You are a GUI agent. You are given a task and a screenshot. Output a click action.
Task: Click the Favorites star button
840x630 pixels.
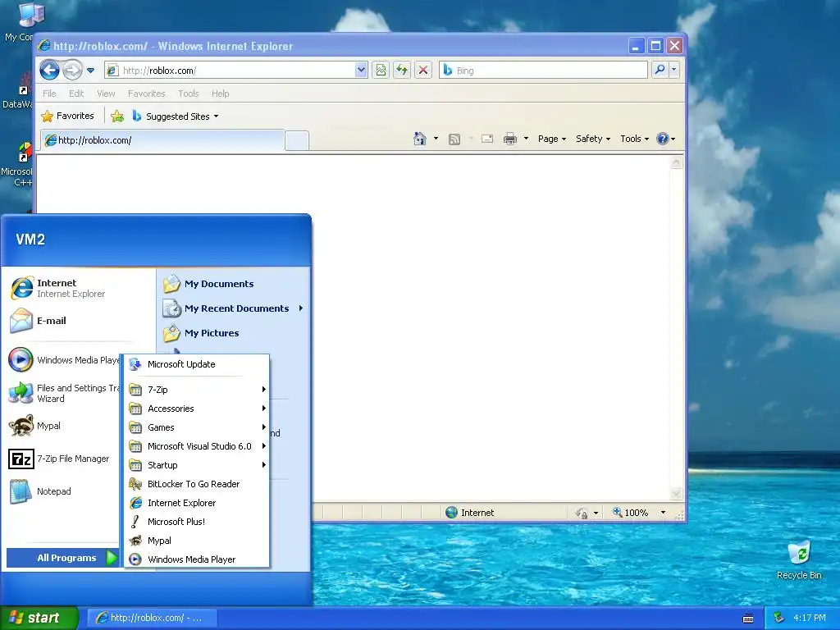pos(67,116)
